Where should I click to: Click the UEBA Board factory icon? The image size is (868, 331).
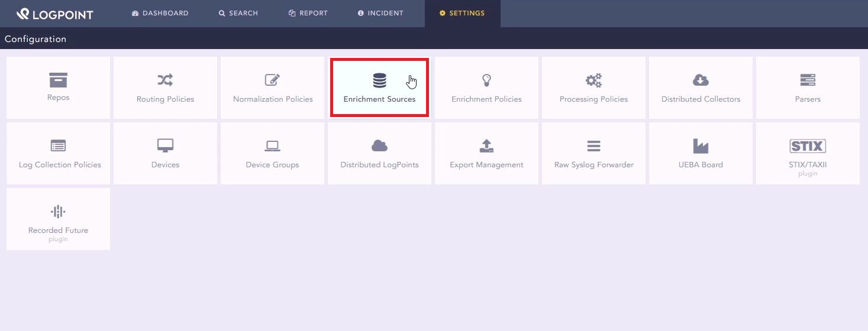click(x=701, y=145)
